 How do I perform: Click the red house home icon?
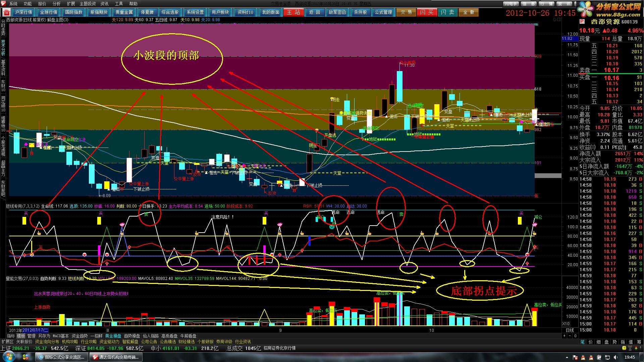(6, 12)
